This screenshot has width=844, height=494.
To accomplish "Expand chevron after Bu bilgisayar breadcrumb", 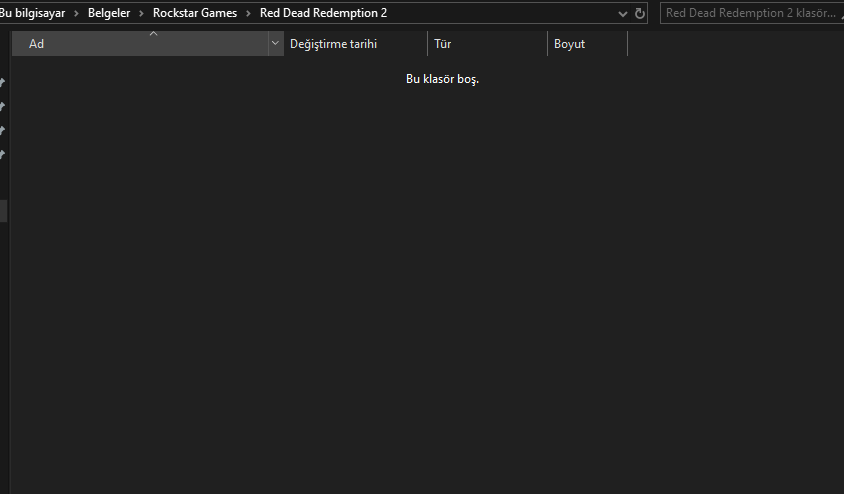I will [76, 13].
